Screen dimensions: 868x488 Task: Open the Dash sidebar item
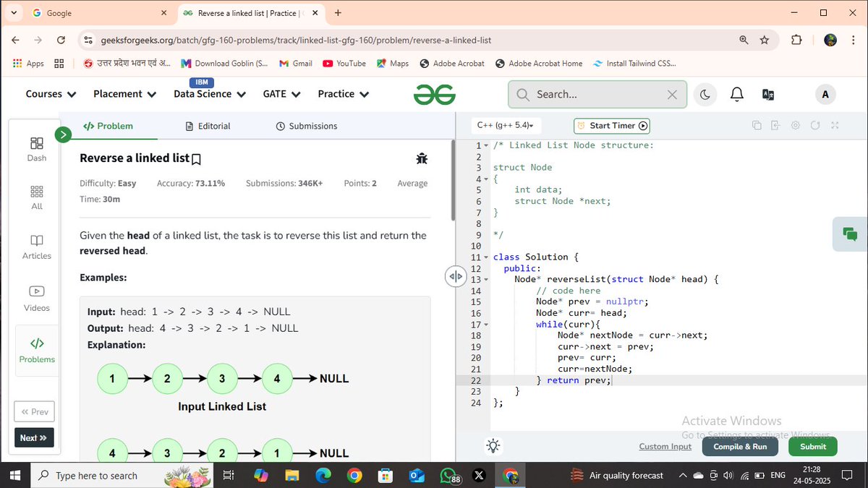(36, 150)
